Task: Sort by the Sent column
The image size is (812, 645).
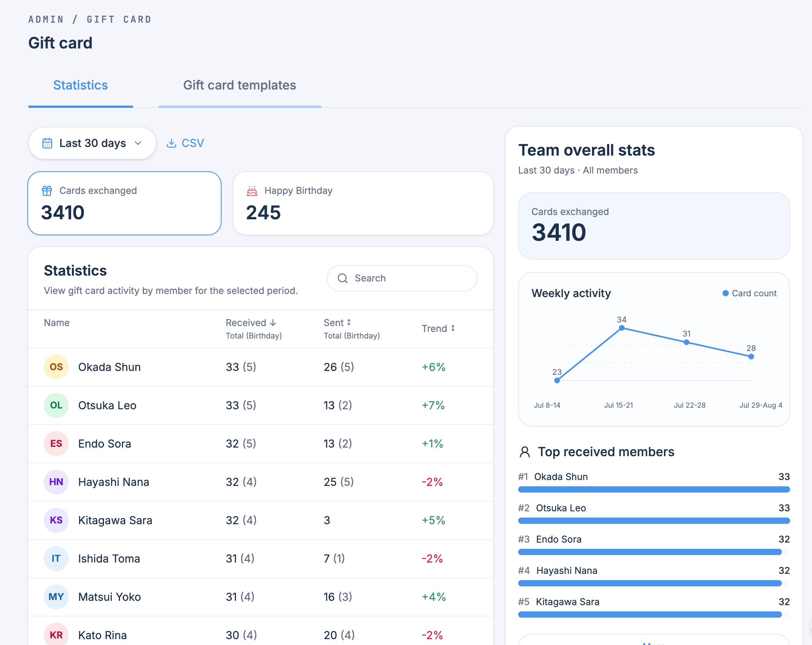Action: coord(338,323)
